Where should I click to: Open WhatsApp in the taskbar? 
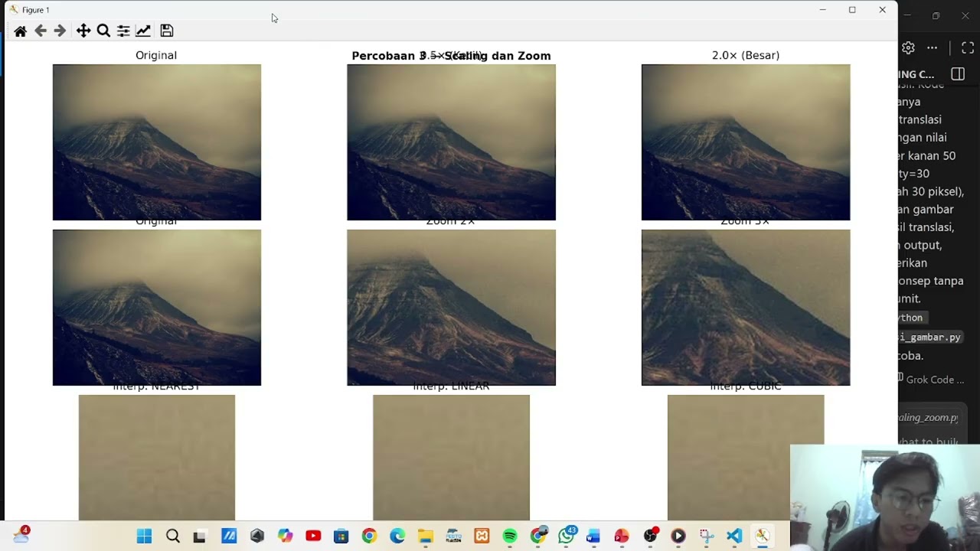[x=567, y=535]
